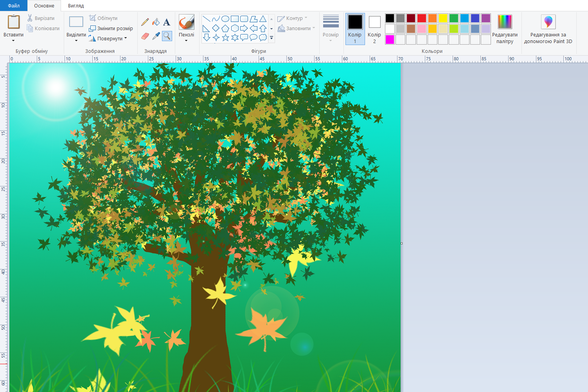The image size is (588, 392).
Task: Click Редагувати палітру button
Action: click(x=505, y=30)
